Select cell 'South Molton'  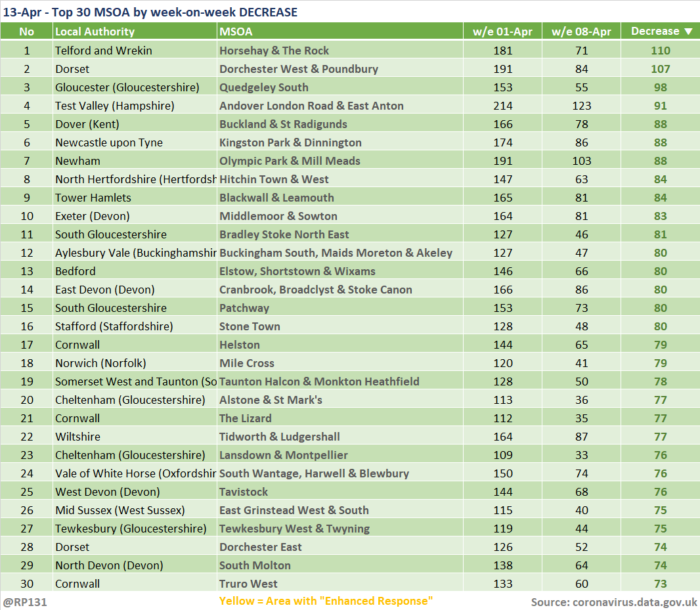[x=339, y=565]
